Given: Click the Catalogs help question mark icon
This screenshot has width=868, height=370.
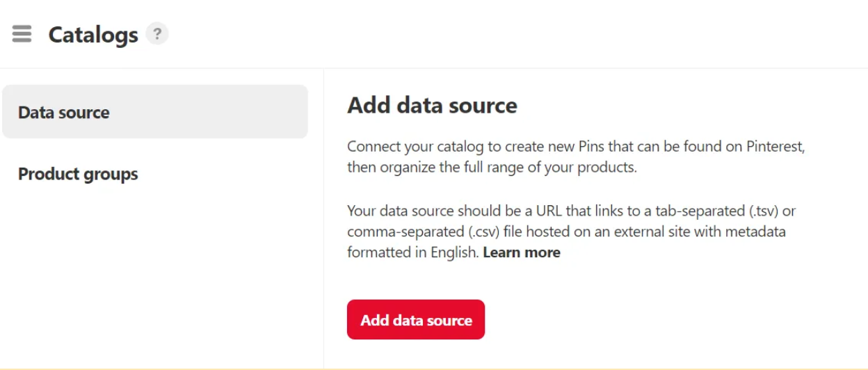Looking at the screenshot, I should click(157, 33).
